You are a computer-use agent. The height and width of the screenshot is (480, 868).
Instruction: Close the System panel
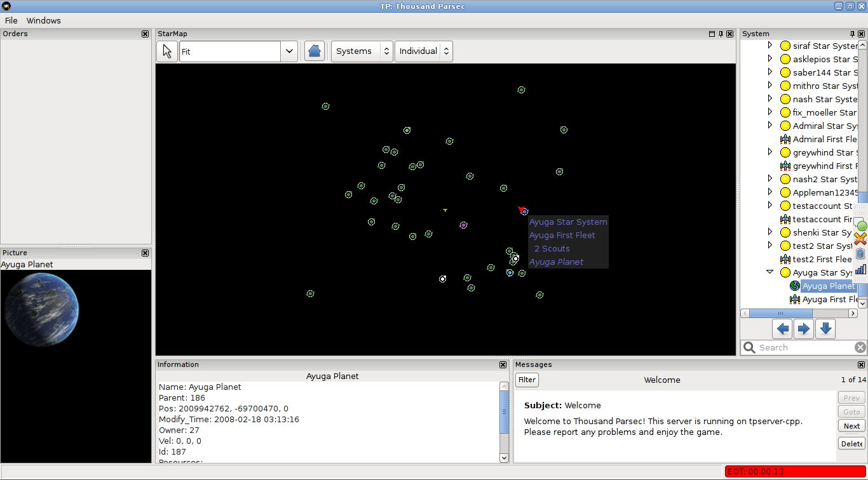[x=862, y=34]
